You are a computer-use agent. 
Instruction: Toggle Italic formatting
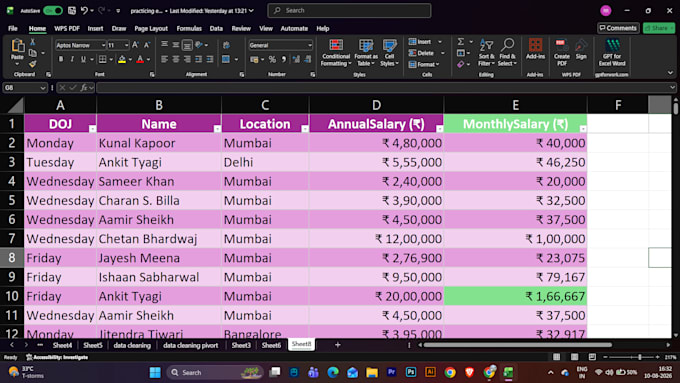[x=72, y=59]
